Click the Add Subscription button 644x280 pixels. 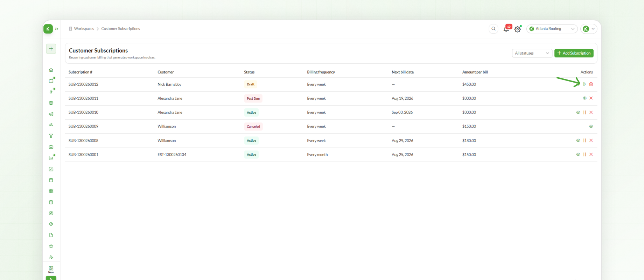(574, 53)
